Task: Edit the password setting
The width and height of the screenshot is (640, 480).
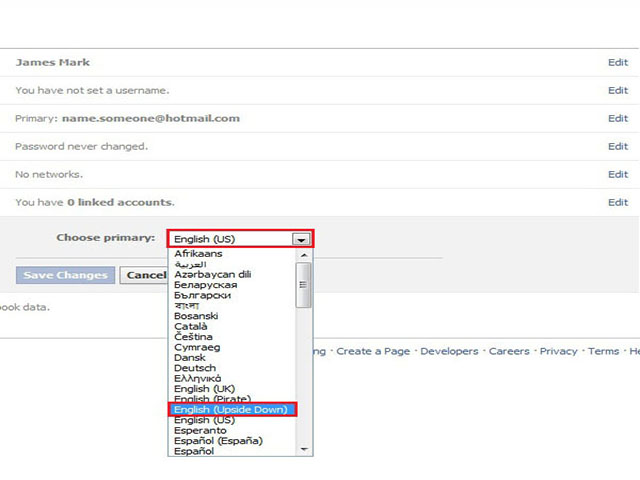Action: (x=618, y=146)
